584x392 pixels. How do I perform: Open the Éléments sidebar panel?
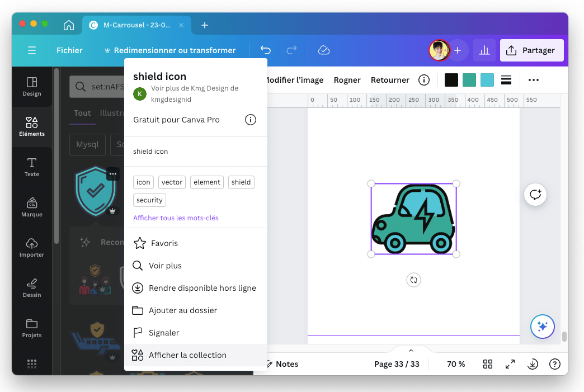[32, 126]
